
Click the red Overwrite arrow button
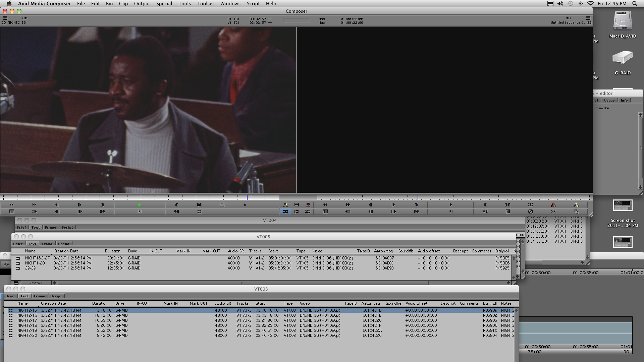coord(308,205)
